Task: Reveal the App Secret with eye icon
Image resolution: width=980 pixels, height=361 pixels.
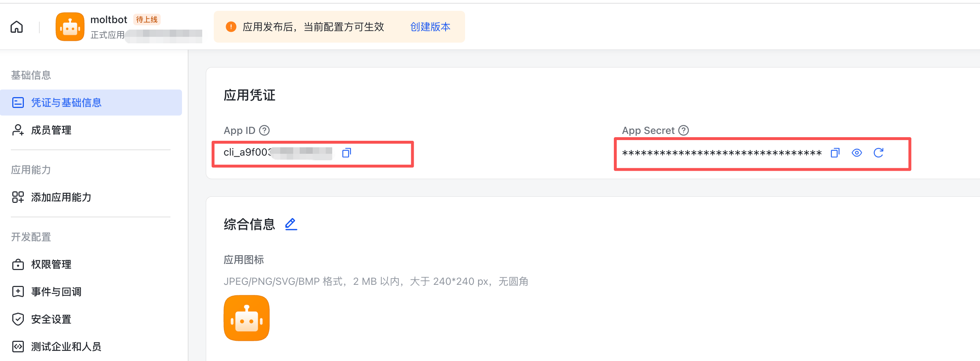Action: point(857,153)
